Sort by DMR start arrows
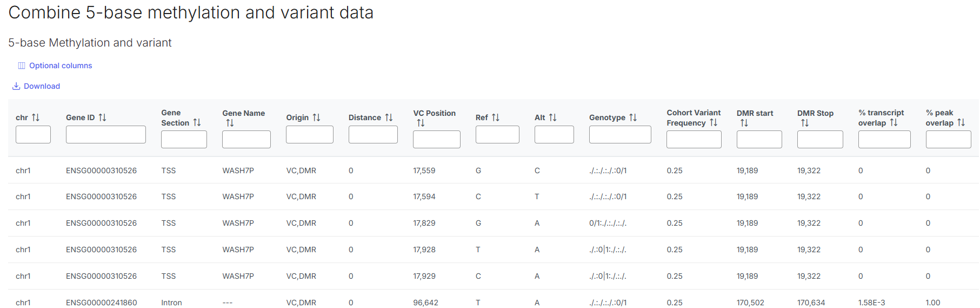 click(x=744, y=123)
